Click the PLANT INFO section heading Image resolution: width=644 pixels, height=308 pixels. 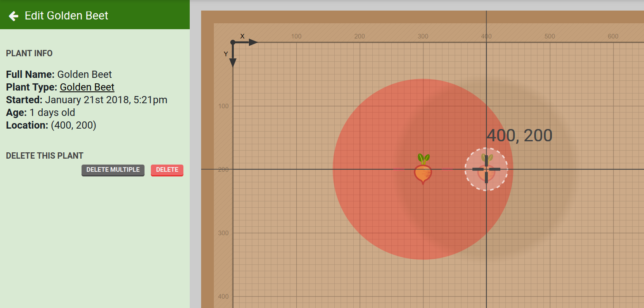29,53
